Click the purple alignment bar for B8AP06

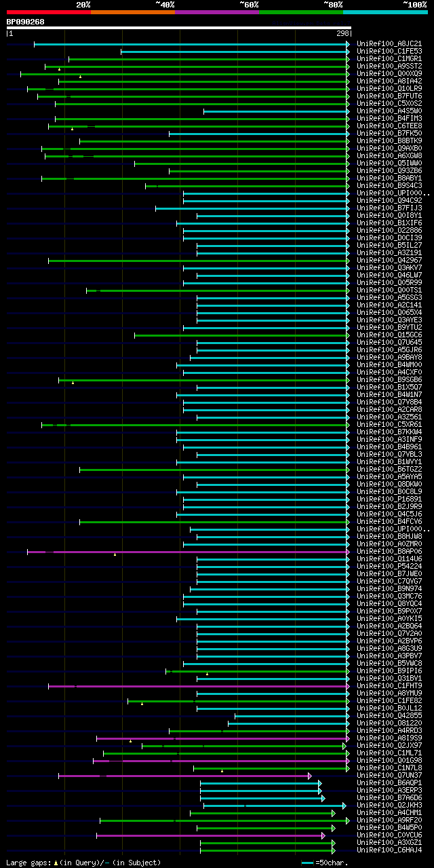coord(187,552)
